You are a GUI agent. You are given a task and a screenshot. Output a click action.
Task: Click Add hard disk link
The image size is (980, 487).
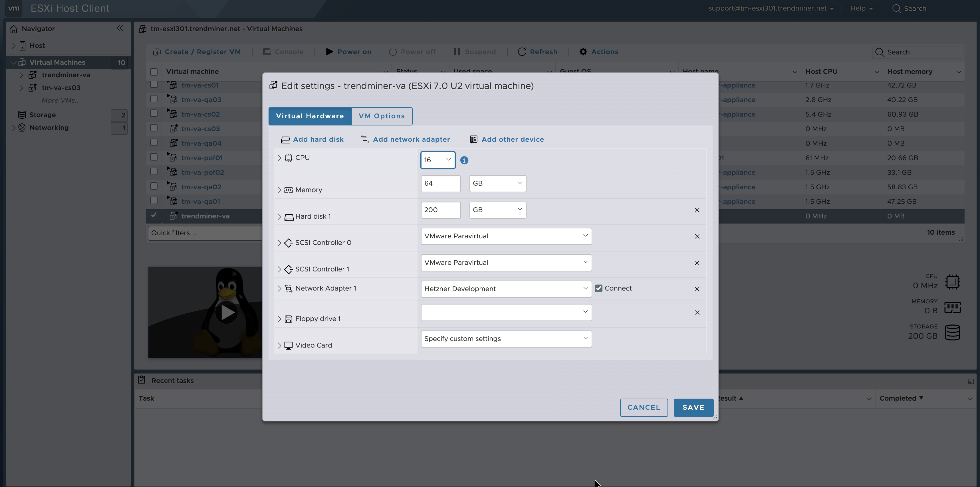tap(318, 139)
